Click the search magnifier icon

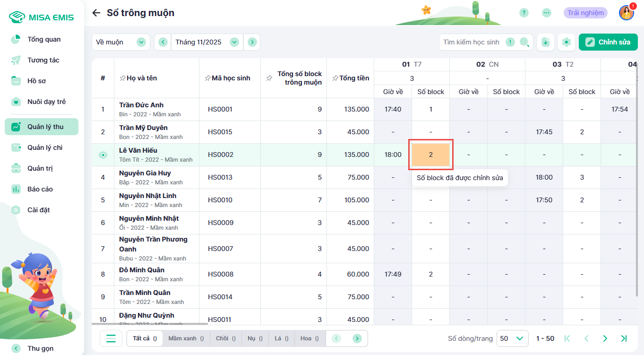pos(524,42)
